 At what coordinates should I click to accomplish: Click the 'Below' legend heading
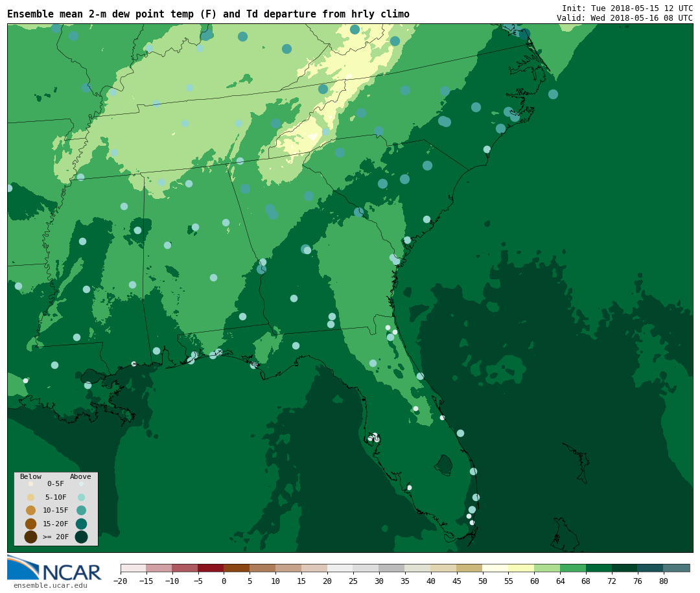[30, 476]
